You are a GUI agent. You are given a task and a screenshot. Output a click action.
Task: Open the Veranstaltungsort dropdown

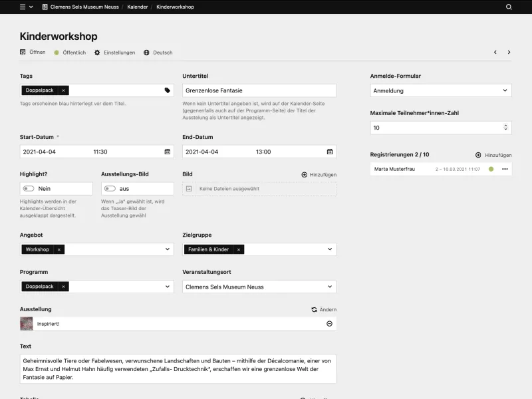pyautogui.click(x=329, y=287)
